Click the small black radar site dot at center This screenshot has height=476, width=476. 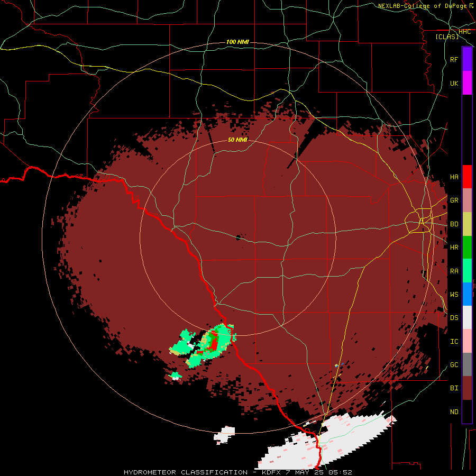pyautogui.click(x=239, y=237)
